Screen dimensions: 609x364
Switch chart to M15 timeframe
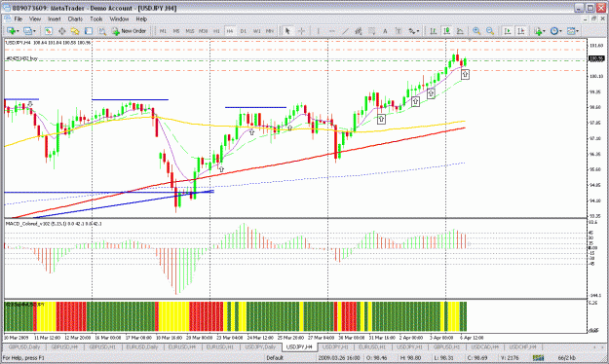point(190,31)
